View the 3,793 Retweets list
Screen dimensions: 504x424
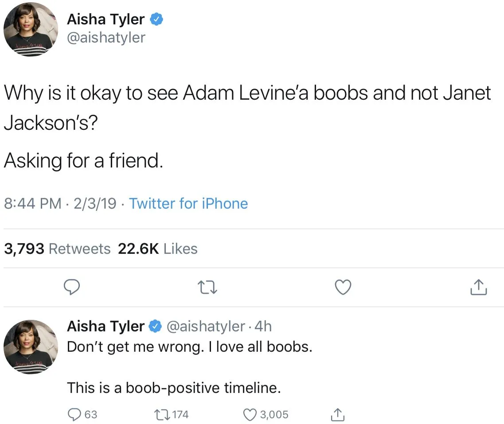coord(57,249)
